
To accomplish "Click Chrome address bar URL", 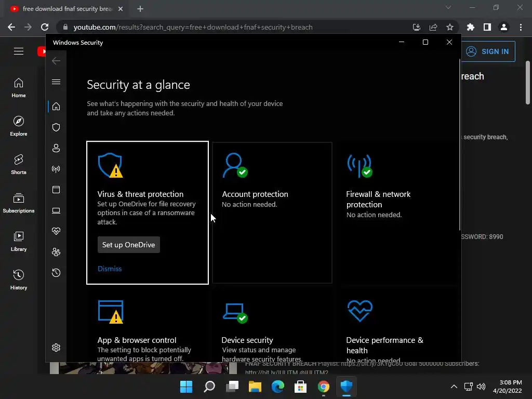I will 193,27.
